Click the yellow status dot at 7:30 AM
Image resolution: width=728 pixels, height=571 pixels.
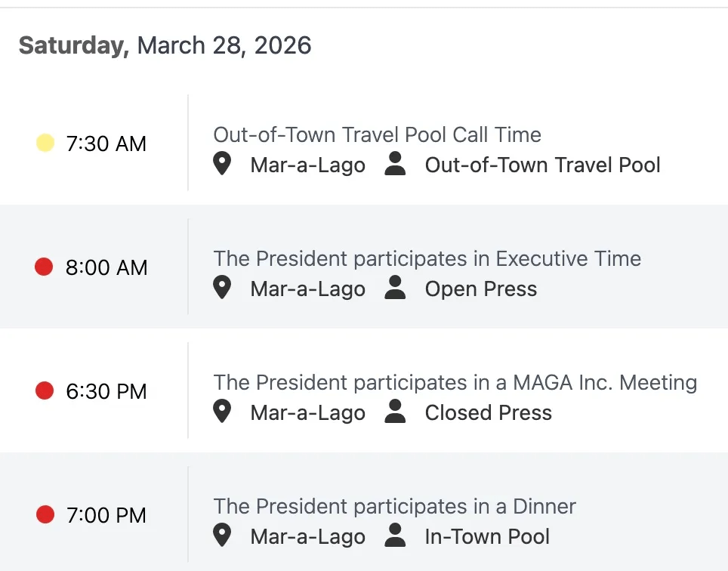(45, 143)
